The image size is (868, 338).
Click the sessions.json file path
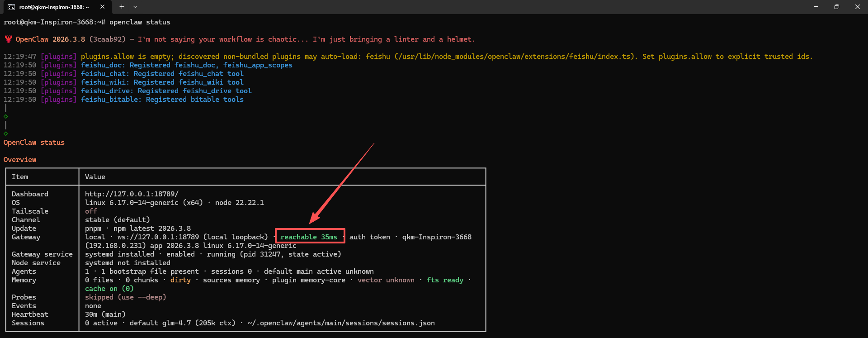pos(341,323)
